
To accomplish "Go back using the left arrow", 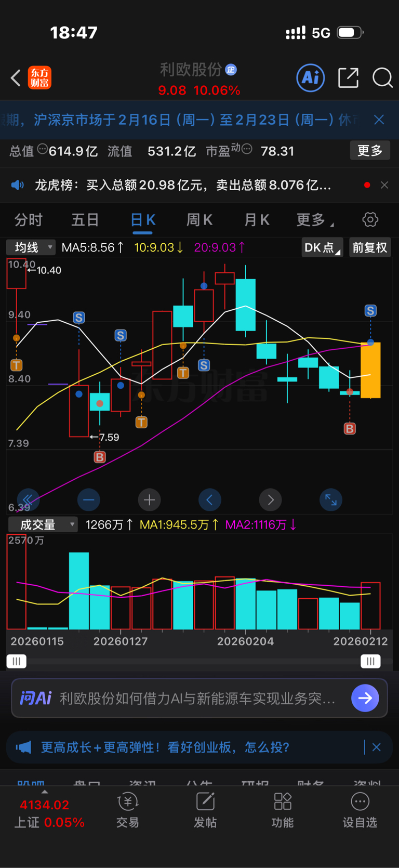I will pos(16,78).
